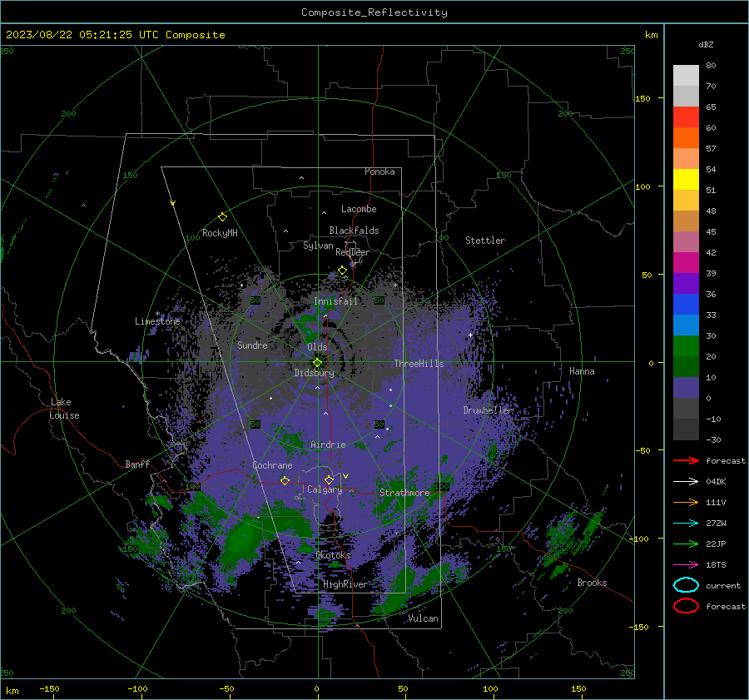Click the Drumheller city label
The width and height of the screenshot is (749, 700).
click(x=488, y=410)
